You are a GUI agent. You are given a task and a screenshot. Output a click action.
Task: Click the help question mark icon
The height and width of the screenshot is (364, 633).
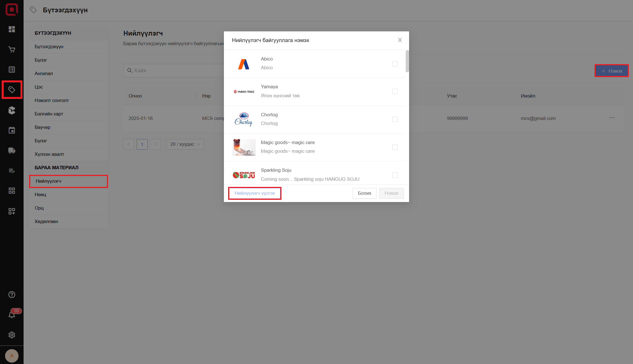pos(12,295)
